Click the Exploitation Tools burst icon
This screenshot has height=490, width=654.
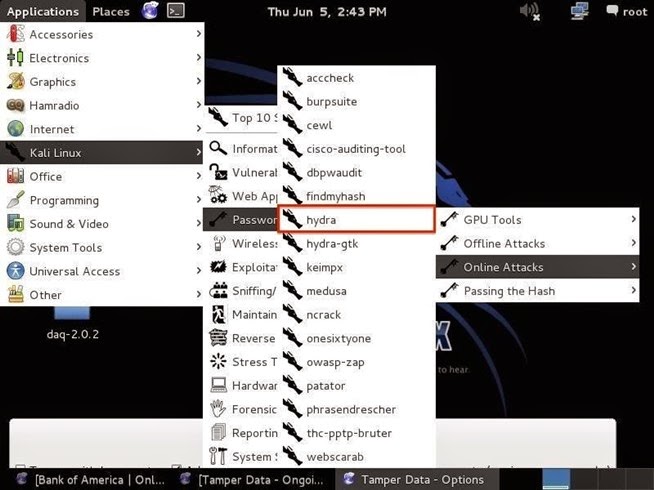click(218, 267)
